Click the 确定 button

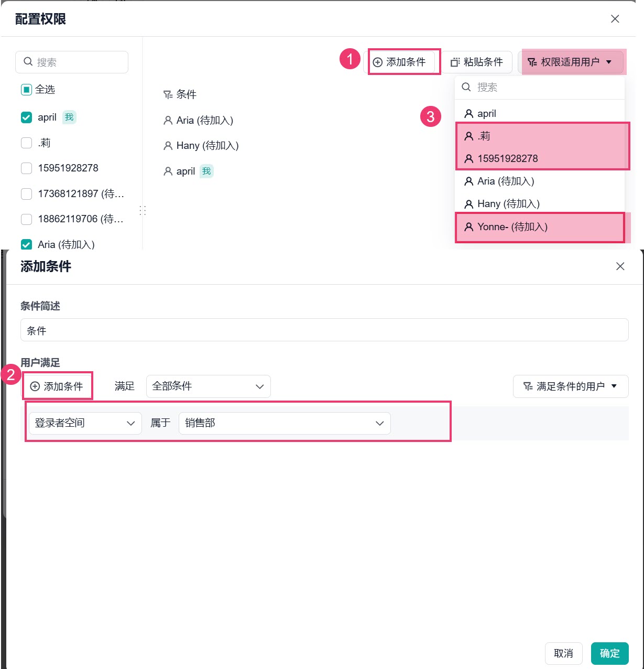pos(610,653)
